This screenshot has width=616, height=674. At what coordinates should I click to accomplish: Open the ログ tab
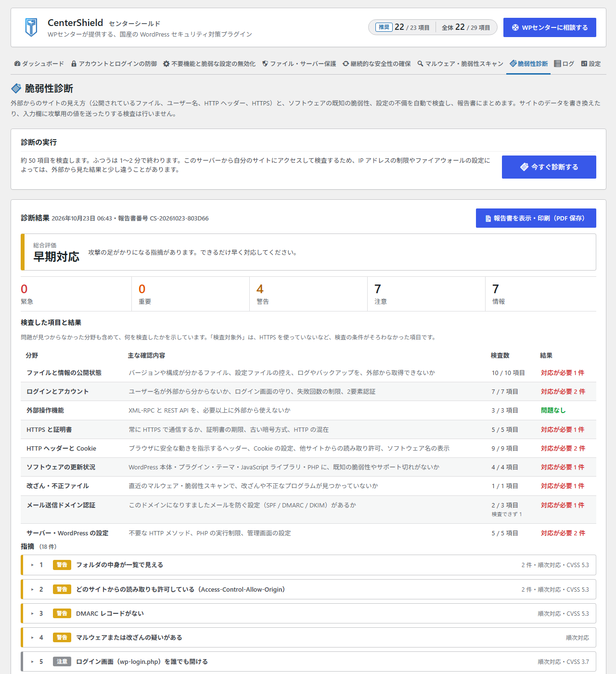[564, 64]
